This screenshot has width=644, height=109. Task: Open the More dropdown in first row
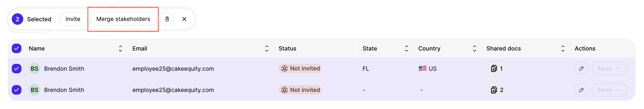(x=610, y=69)
